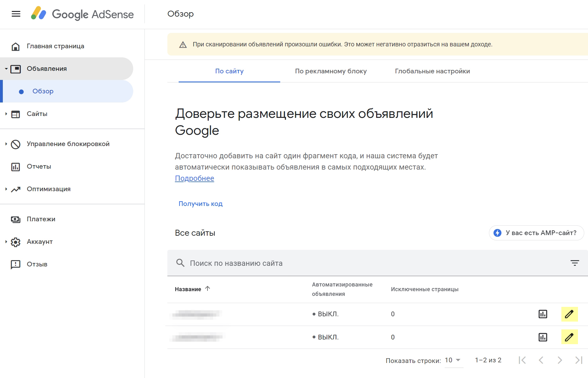
Task: Click the Сайты sites icon
Action: tap(15, 114)
